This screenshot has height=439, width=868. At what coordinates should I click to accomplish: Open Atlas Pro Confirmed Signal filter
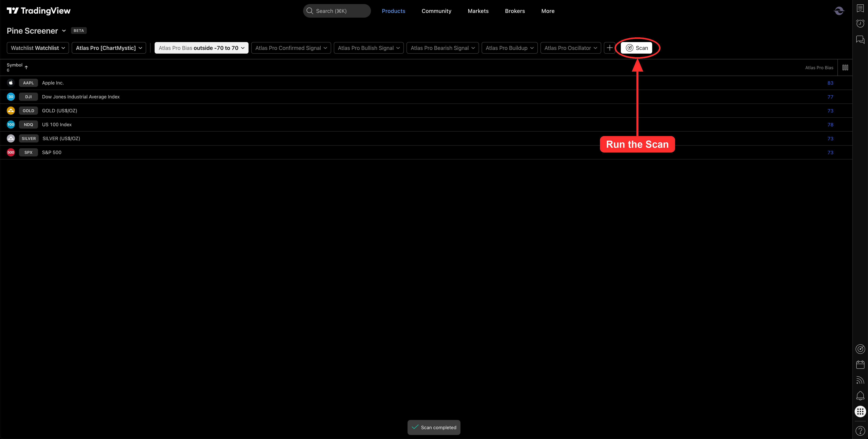click(291, 48)
